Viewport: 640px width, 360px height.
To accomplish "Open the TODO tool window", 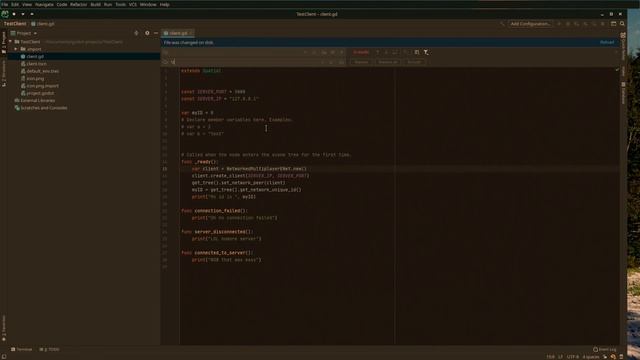I will click(49, 349).
